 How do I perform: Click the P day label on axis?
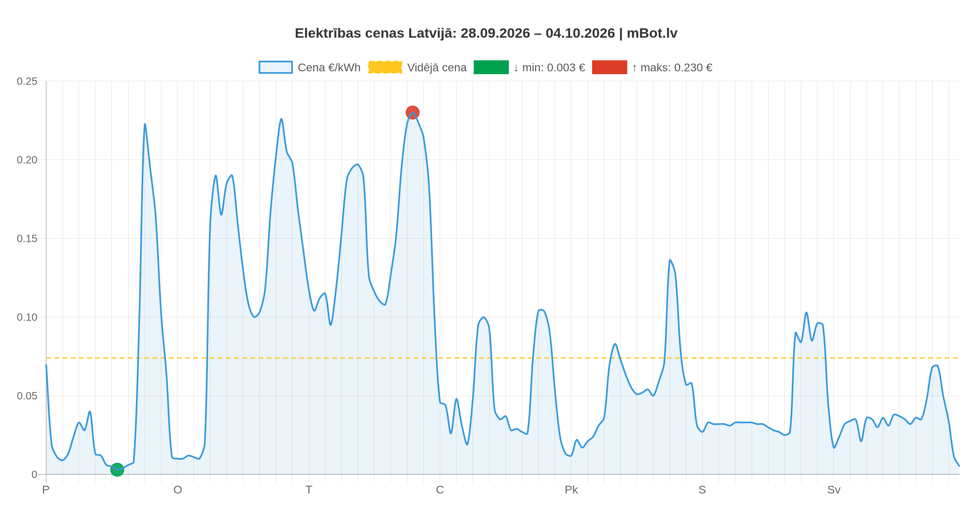click(46, 490)
